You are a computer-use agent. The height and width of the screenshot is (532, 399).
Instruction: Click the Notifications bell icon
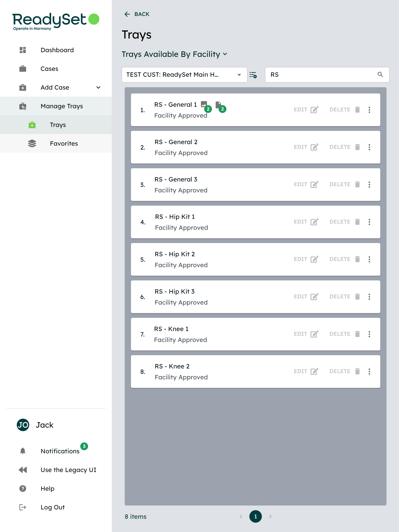[23, 451]
